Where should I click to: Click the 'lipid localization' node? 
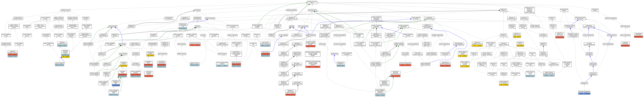click(113, 26)
